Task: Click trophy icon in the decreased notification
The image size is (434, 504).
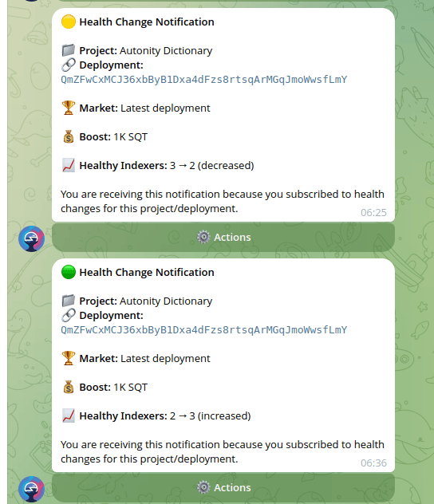Action: [x=68, y=108]
